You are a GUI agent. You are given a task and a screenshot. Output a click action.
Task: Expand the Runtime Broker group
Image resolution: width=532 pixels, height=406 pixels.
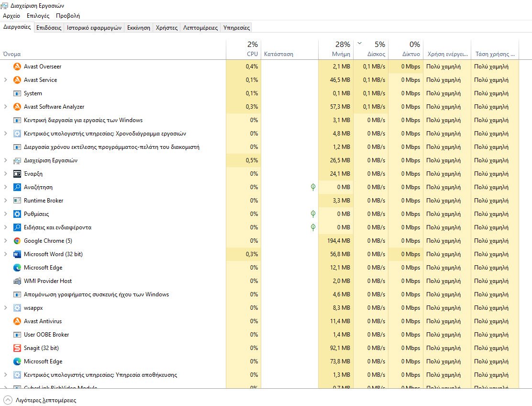coord(5,201)
